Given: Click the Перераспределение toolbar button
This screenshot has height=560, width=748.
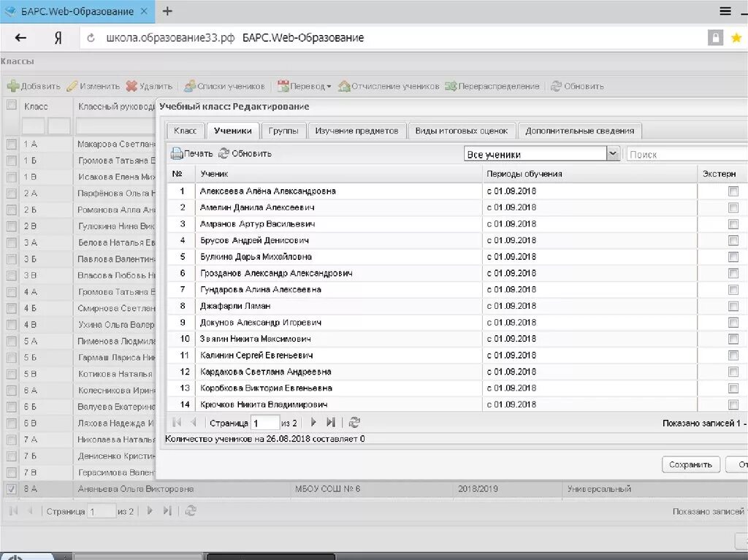Looking at the screenshot, I should [x=492, y=86].
